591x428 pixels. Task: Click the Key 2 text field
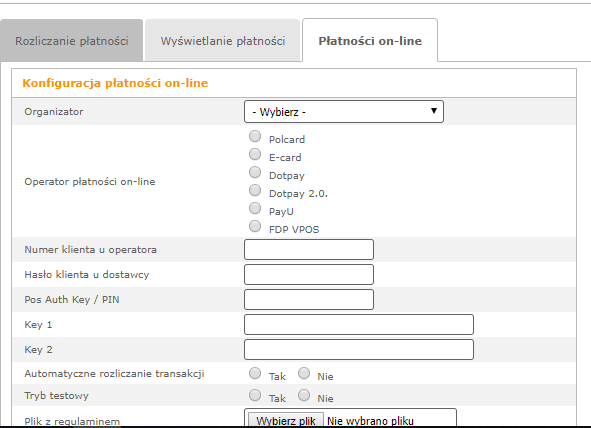359,350
